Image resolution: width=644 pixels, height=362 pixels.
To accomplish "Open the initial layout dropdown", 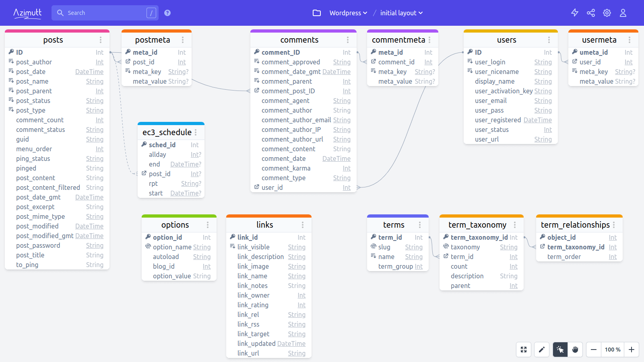I will pos(401,12).
